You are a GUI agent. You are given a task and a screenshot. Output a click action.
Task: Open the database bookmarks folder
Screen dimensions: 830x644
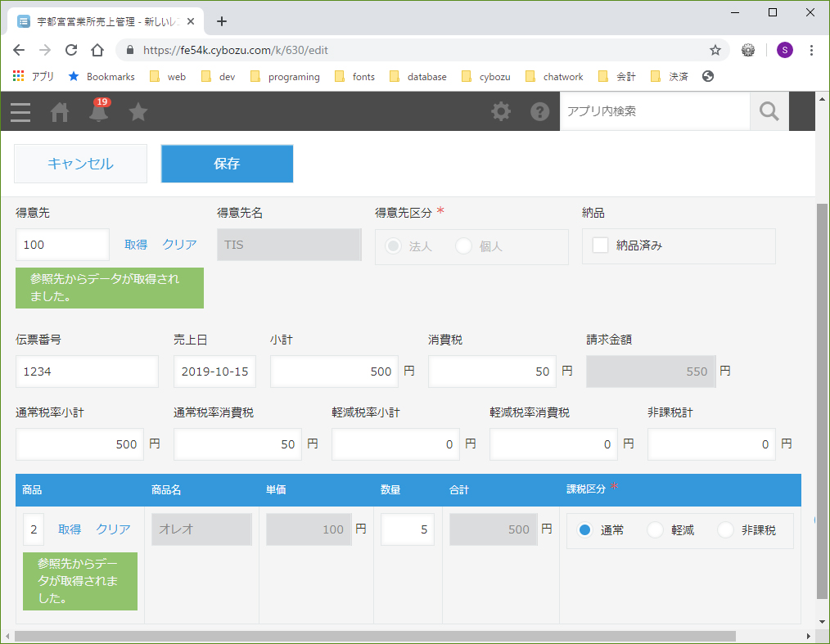(x=417, y=77)
